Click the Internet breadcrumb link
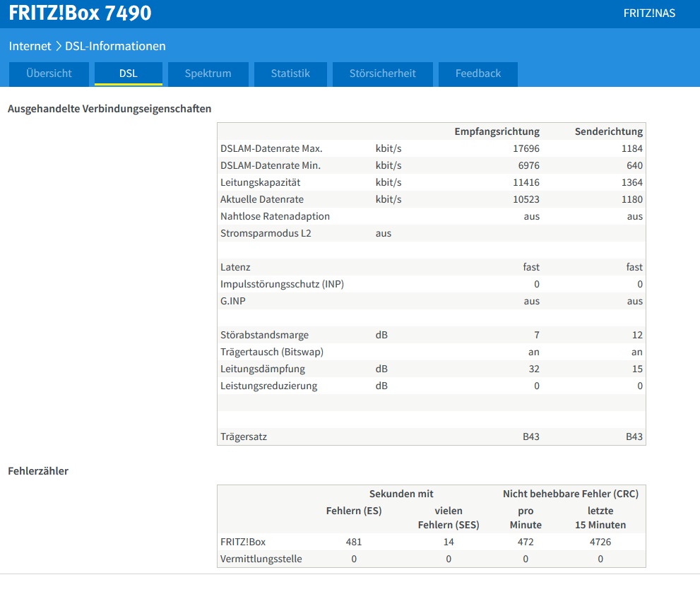Viewport: 700px width, 594px height. click(30, 46)
